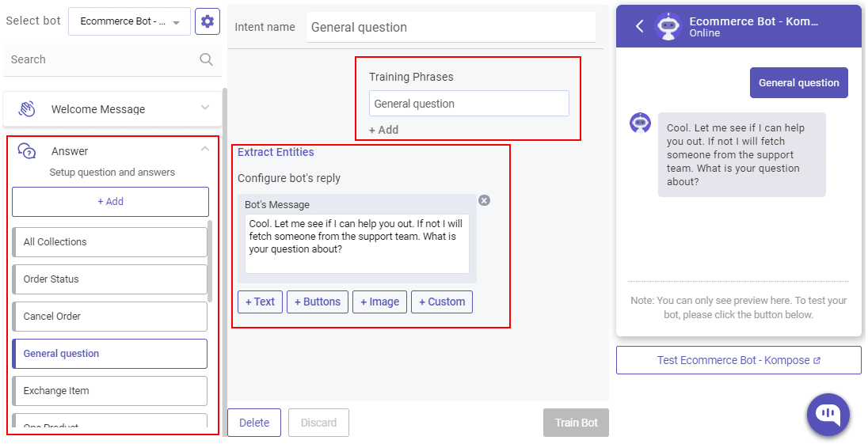Click the Intent name input field
The width and height of the screenshot is (868, 444).
[x=451, y=28]
